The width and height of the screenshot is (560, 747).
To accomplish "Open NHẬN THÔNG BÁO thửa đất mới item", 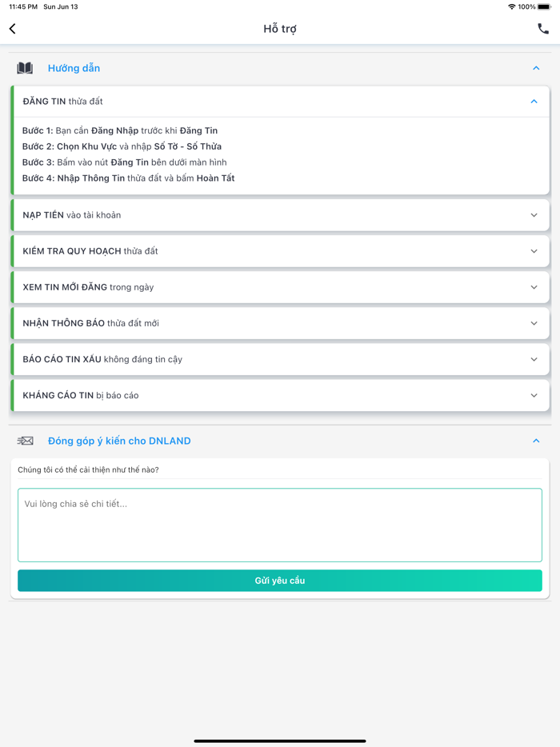I will point(280,323).
